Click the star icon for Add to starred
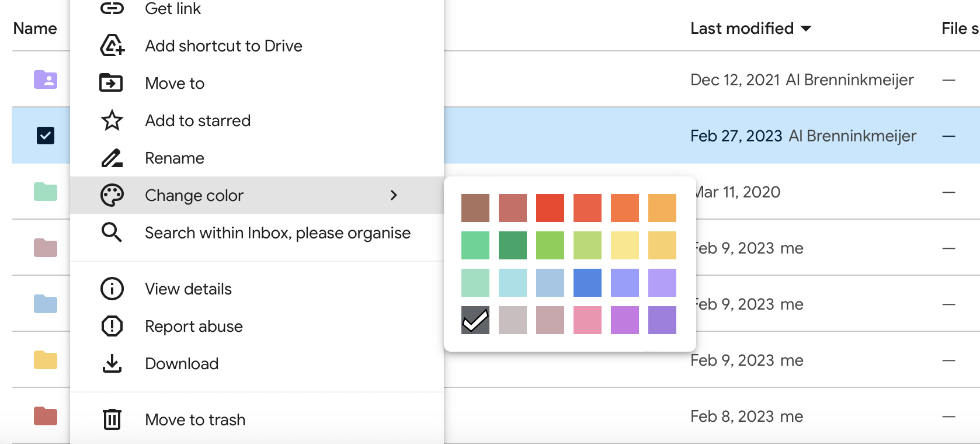Image resolution: width=980 pixels, height=444 pixels. pyautogui.click(x=112, y=120)
